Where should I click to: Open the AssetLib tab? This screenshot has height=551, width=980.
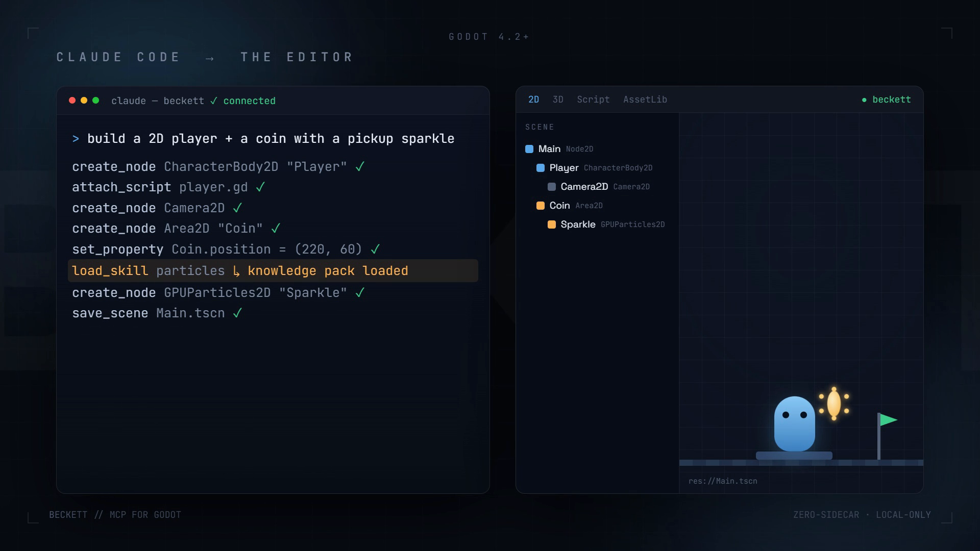pos(645,99)
